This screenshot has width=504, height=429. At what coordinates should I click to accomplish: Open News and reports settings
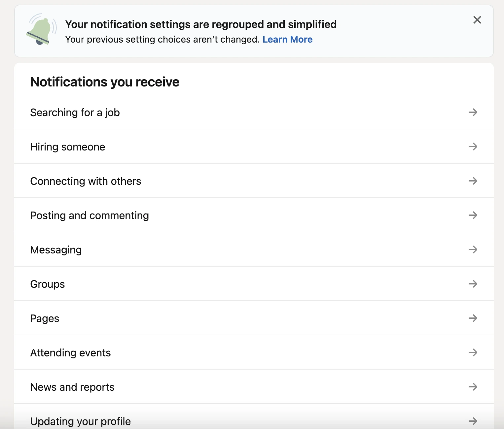point(254,387)
